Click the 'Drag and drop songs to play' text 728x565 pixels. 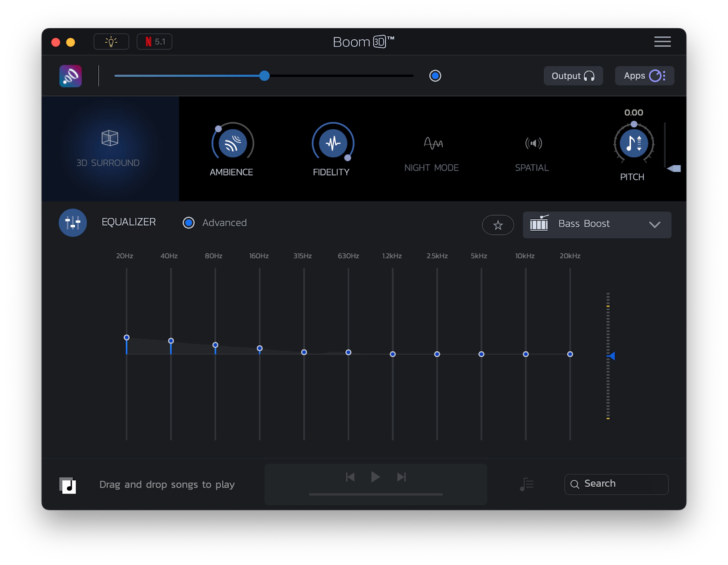click(167, 484)
